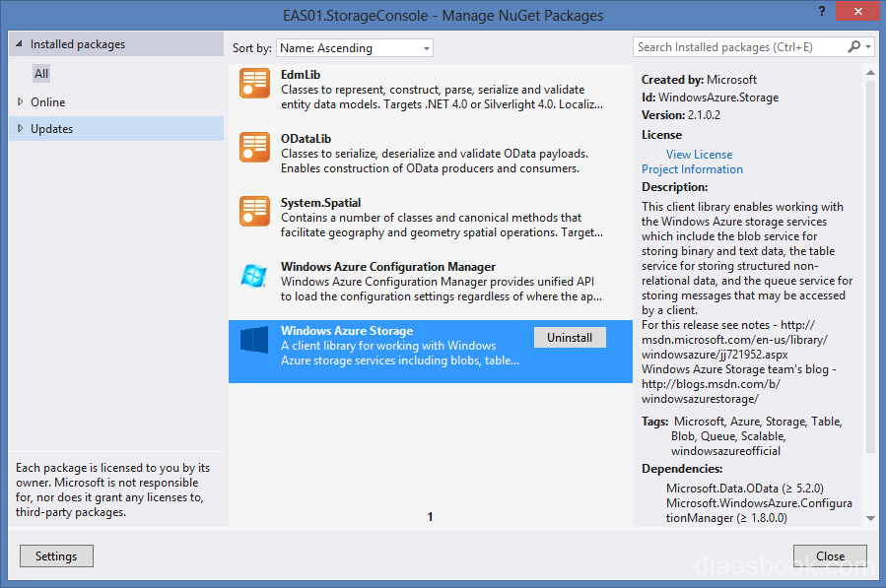This screenshot has width=886, height=588.
Task: Select the EdmLib package title
Action: coord(301,75)
